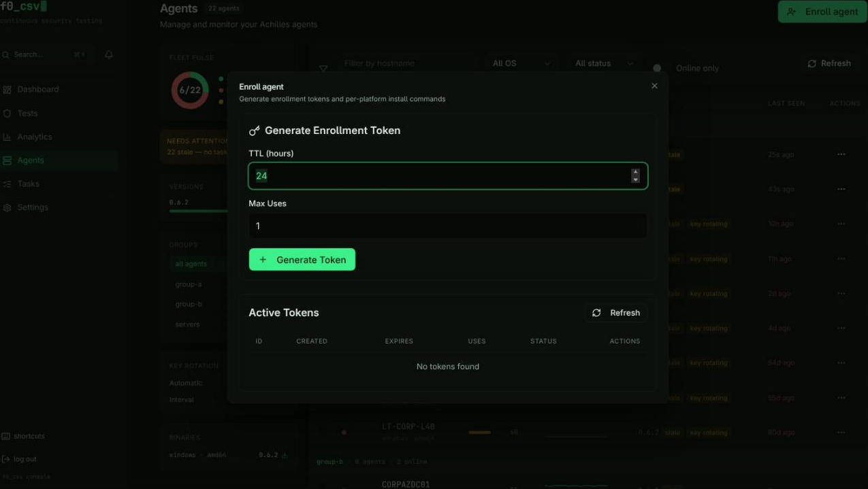
Task: Click the filter funnel icon
Action: tap(323, 69)
